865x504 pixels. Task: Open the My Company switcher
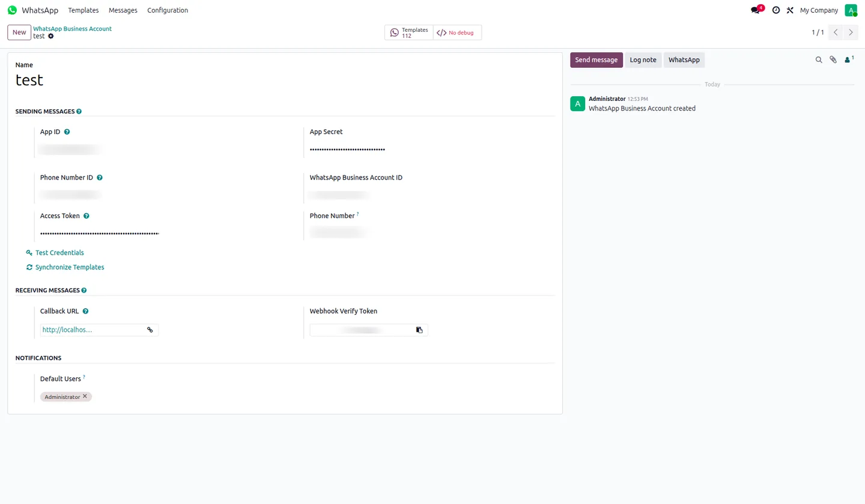[x=819, y=10]
